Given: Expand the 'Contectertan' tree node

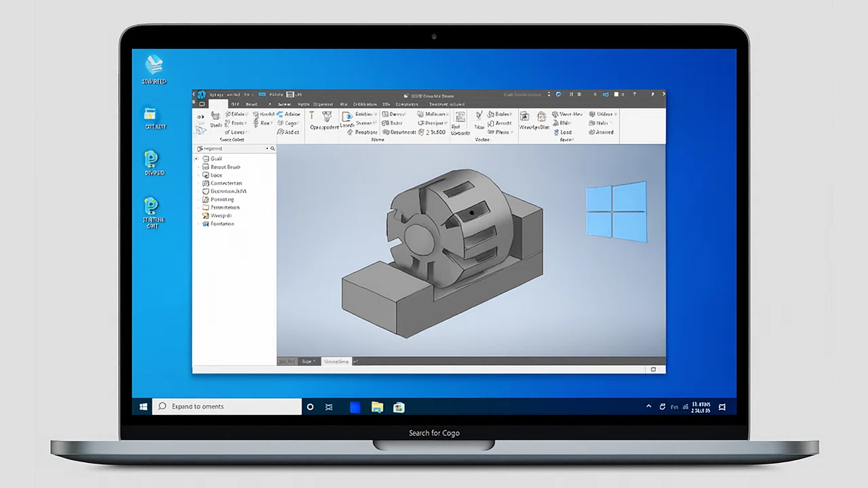Looking at the screenshot, I should (x=198, y=183).
